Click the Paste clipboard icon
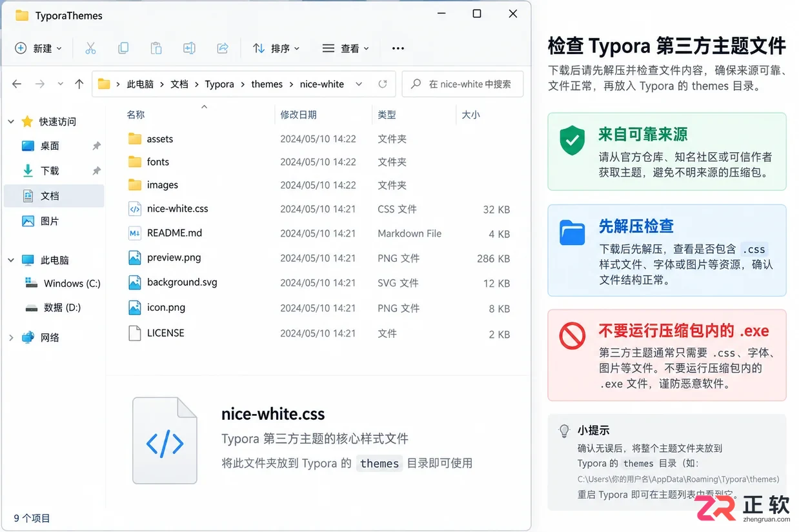 pos(156,48)
